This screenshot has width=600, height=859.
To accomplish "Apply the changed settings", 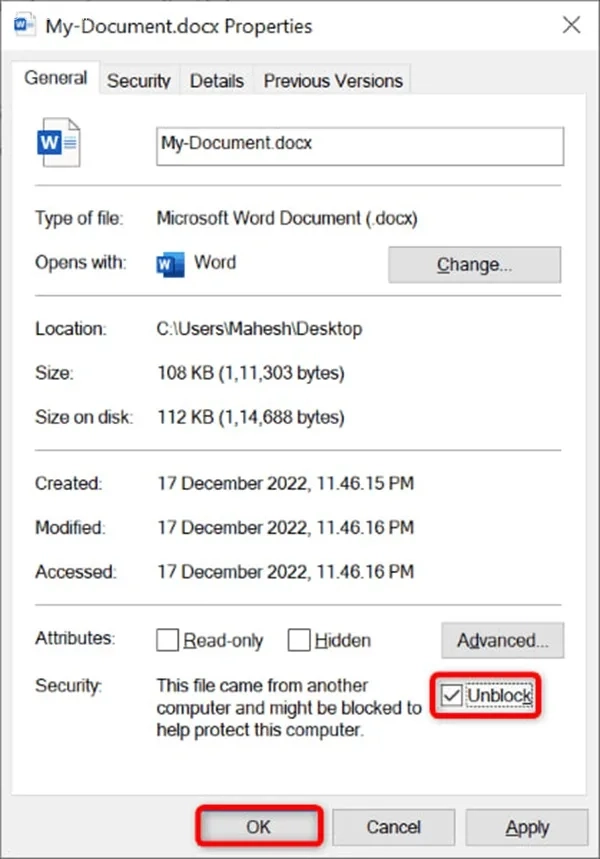I will (527, 827).
